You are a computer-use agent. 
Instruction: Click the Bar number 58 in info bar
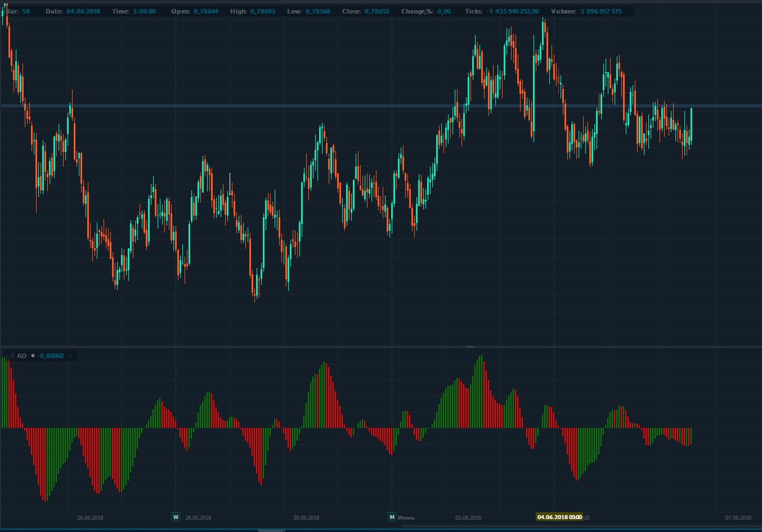click(x=26, y=11)
